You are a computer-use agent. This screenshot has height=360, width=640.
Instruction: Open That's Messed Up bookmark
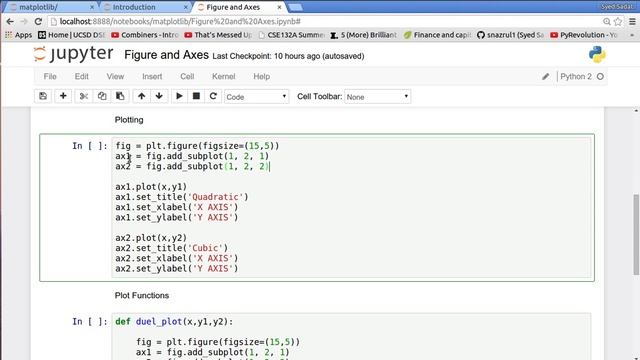pyautogui.click(x=218, y=35)
